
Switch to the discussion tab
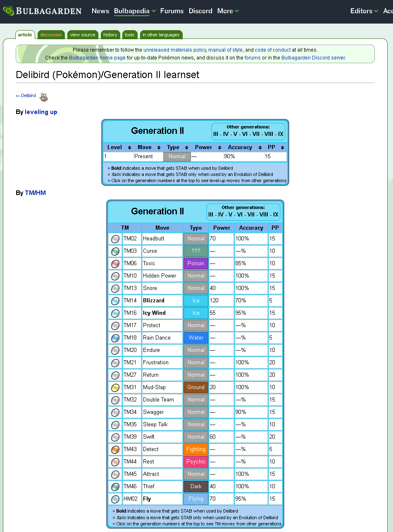point(51,35)
